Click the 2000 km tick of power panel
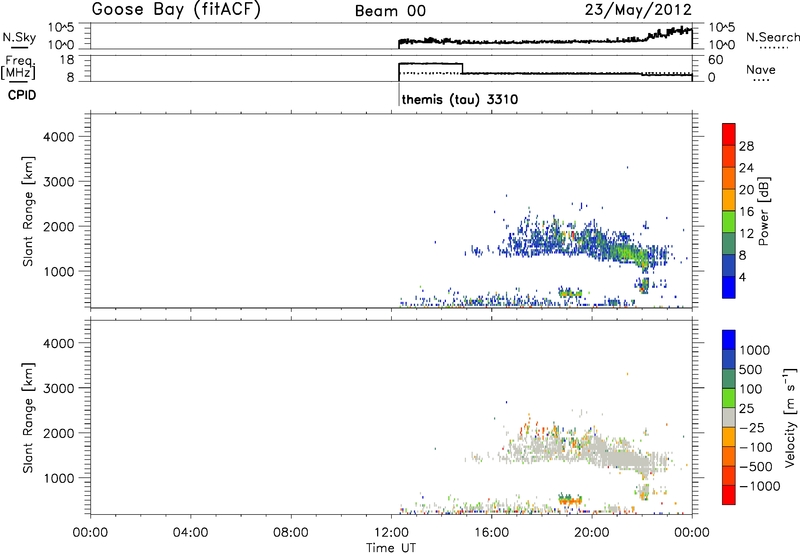 [59, 226]
